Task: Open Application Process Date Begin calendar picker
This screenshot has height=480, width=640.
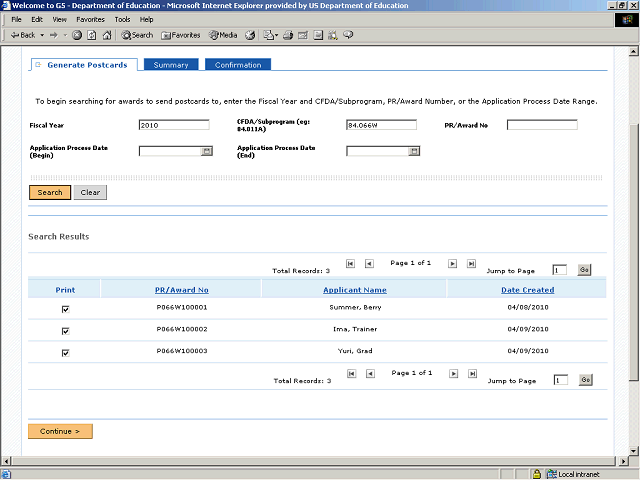Action: [206, 152]
